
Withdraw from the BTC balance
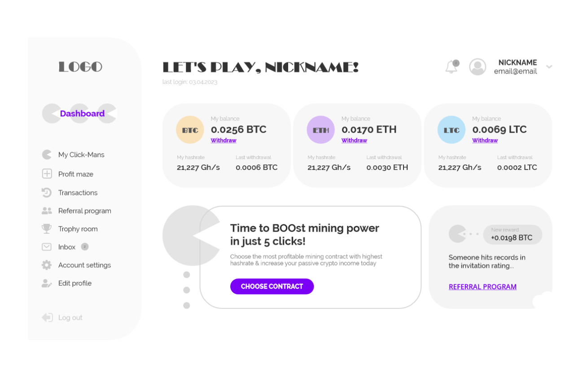coord(224,141)
